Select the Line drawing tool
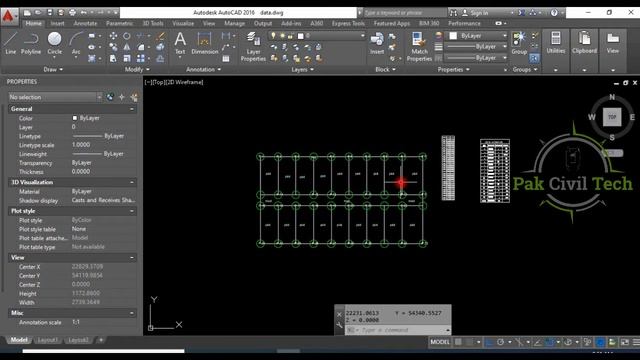640x360 pixels. [11, 43]
